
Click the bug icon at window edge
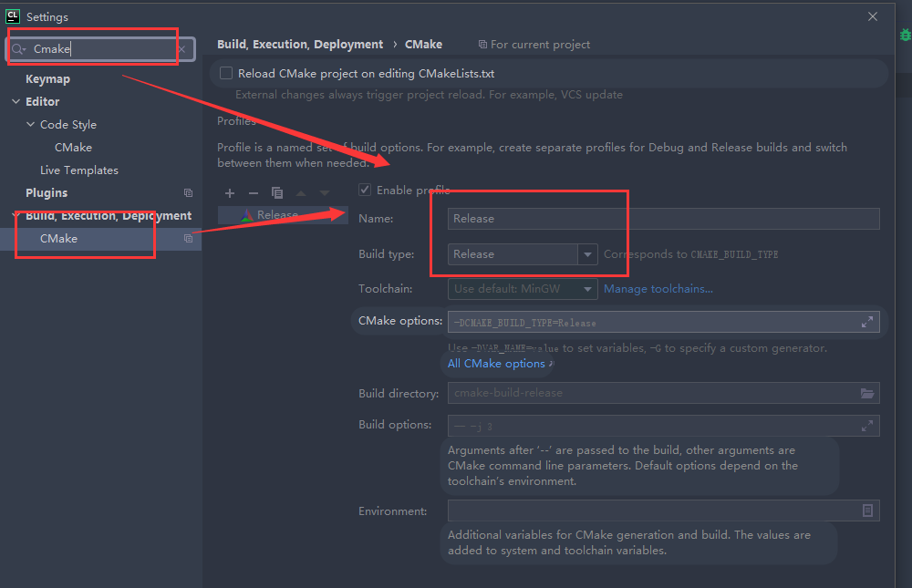click(x=905, y=35)
